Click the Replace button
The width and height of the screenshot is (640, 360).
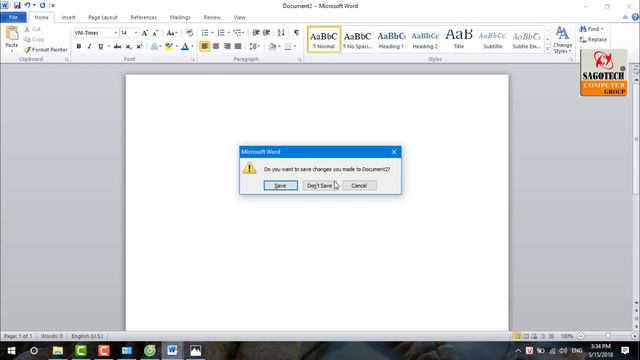pos(593,40)
